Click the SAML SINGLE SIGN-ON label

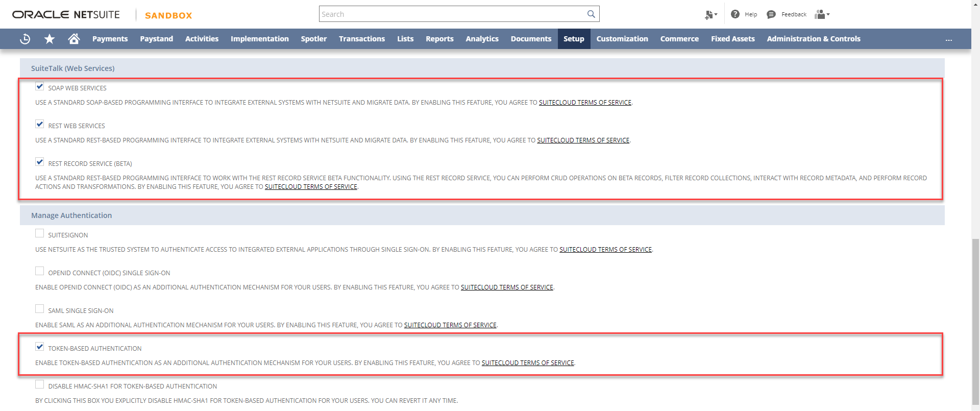click(x=81, y=311)
